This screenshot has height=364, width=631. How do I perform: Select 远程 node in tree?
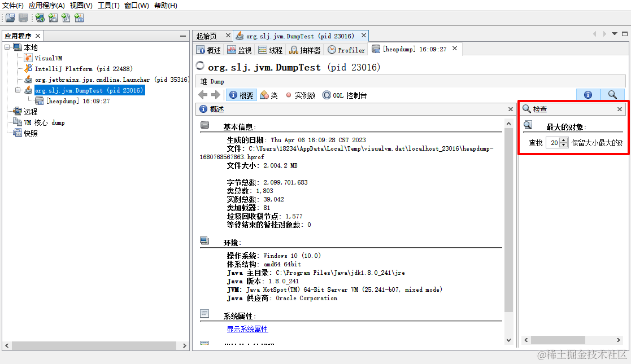pos(30,112)
